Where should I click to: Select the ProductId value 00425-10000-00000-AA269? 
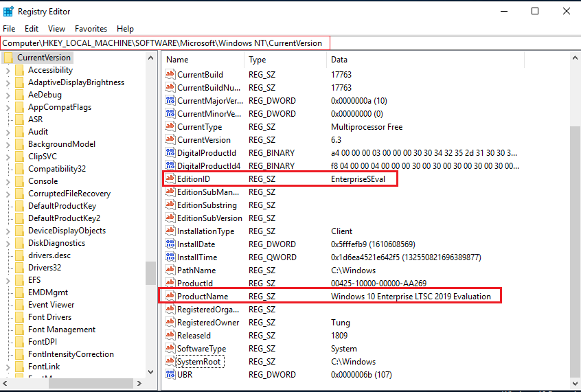378,284
